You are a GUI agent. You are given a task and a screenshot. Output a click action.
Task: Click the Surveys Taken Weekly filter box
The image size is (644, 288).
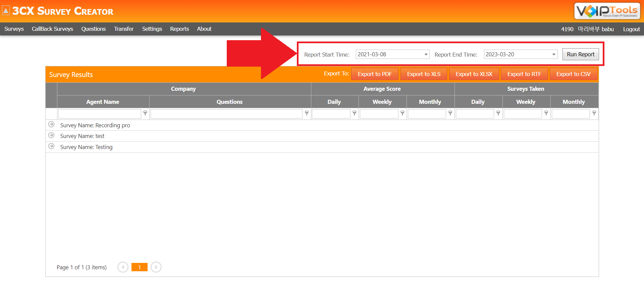pos(523,114)
